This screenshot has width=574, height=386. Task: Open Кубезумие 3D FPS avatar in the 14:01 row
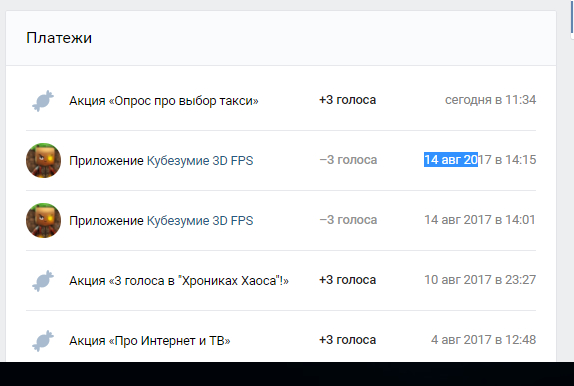pyautogui.click(x=44, y=220)
